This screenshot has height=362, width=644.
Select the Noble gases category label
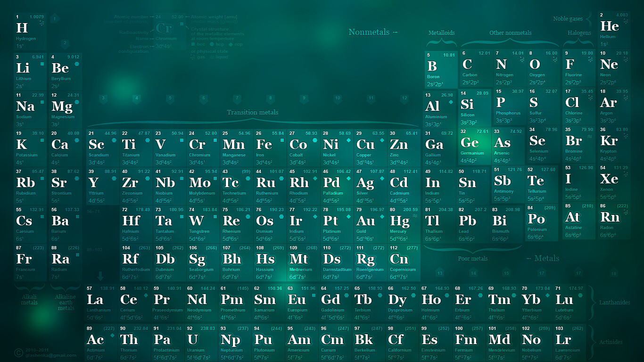568,19
